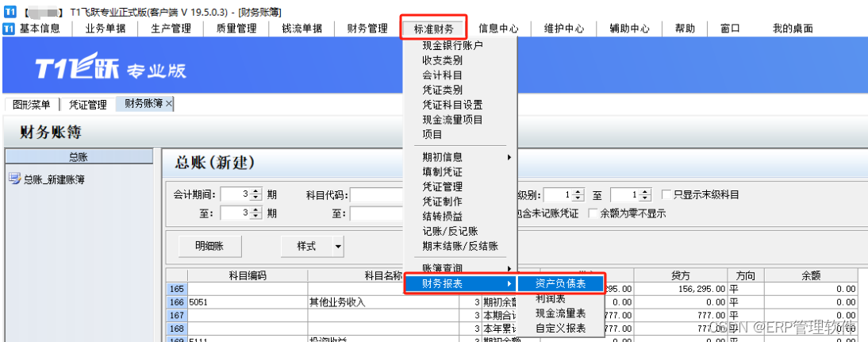The height and width of the screenshot is (342, 868).
Task: Choose 凭证类别 menu entry
Action: (442, 90)
